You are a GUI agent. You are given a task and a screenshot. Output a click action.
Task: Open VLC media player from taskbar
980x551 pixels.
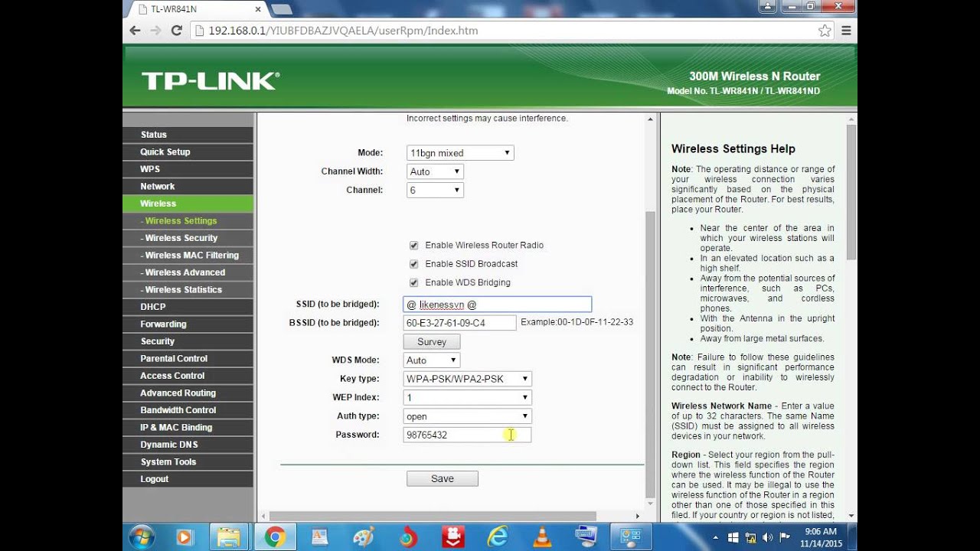pyautogui.click(x=542, y=537)
